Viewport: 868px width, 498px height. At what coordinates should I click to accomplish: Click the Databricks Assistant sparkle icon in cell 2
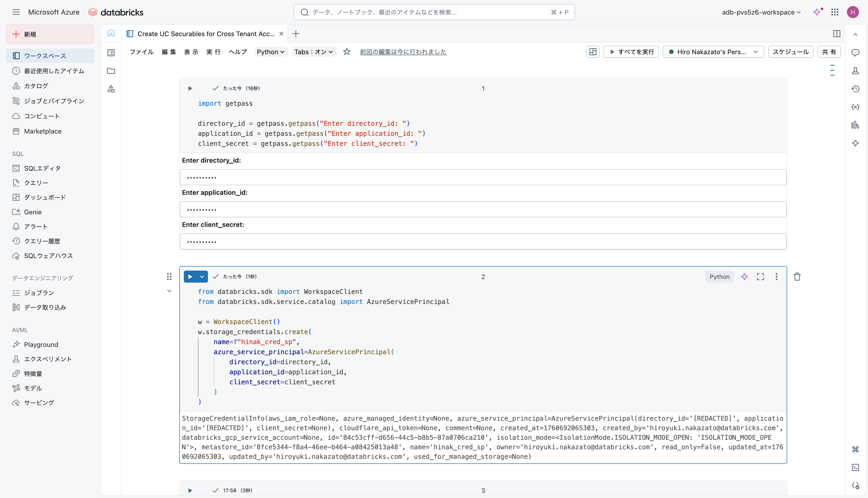(x=744, y=277)
